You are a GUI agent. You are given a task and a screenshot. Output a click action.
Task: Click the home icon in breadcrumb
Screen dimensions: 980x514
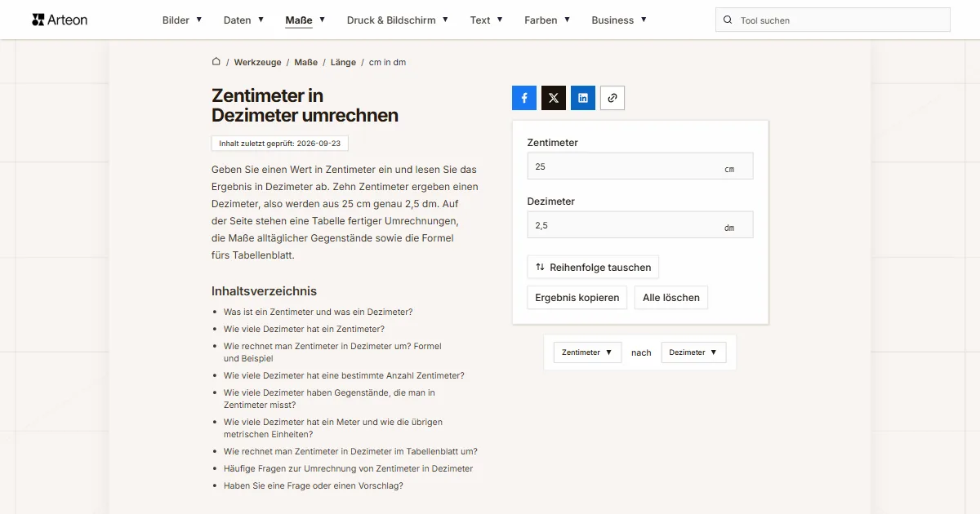coord(216,61)
